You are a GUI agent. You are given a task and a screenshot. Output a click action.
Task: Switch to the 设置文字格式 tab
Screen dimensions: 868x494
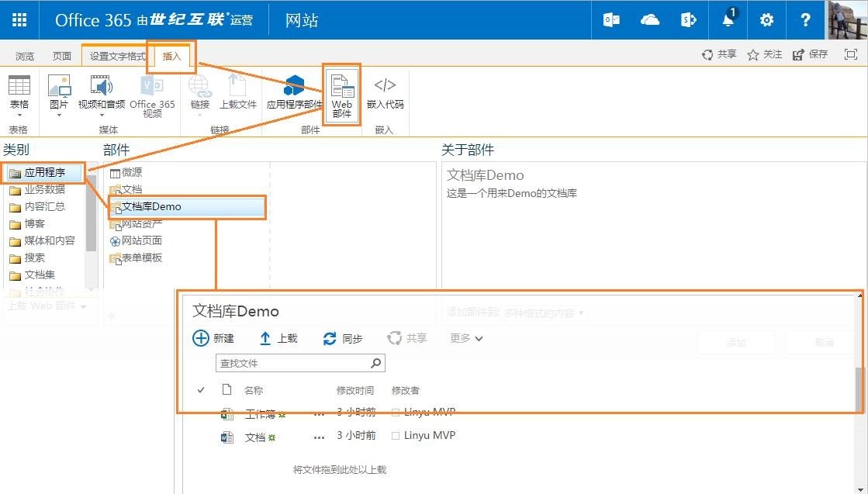pos(118,56)
